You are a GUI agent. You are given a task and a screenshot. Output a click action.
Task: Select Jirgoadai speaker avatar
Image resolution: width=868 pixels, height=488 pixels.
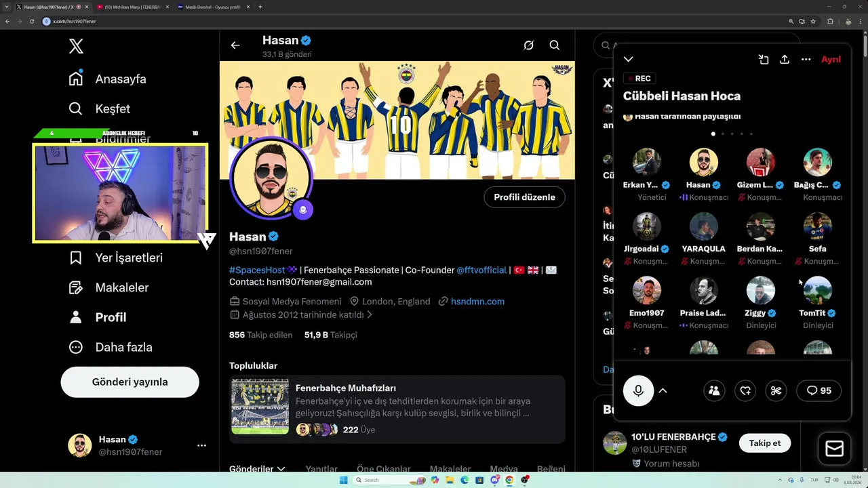tap(647, 226)
